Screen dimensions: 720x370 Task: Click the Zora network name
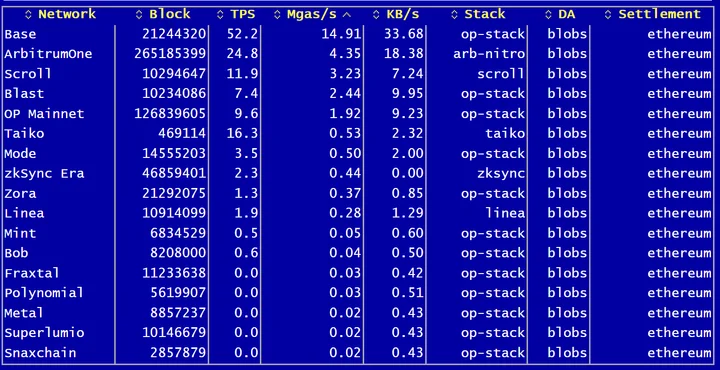coord(20,193)
